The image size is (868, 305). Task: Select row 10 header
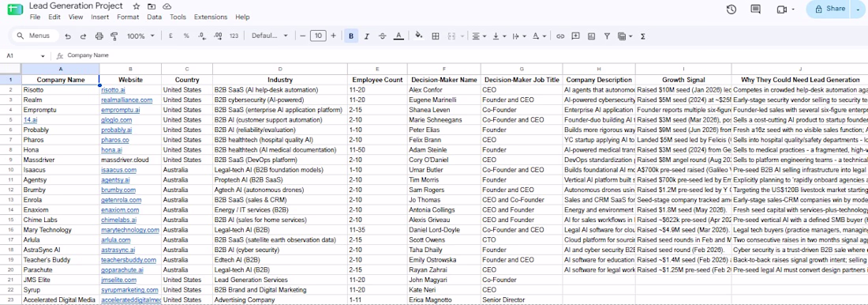[10, 170]
